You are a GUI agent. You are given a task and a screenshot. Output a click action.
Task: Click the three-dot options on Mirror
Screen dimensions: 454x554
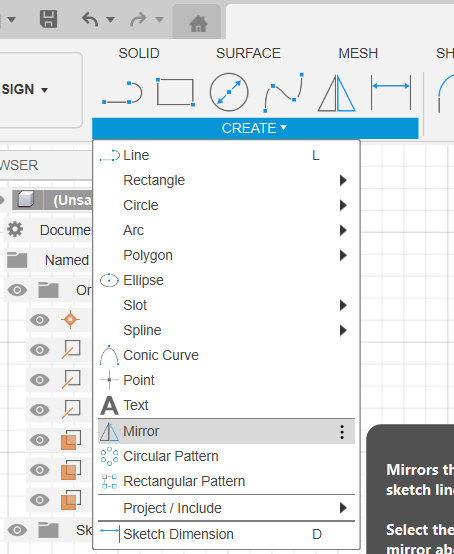coord(342,432)
